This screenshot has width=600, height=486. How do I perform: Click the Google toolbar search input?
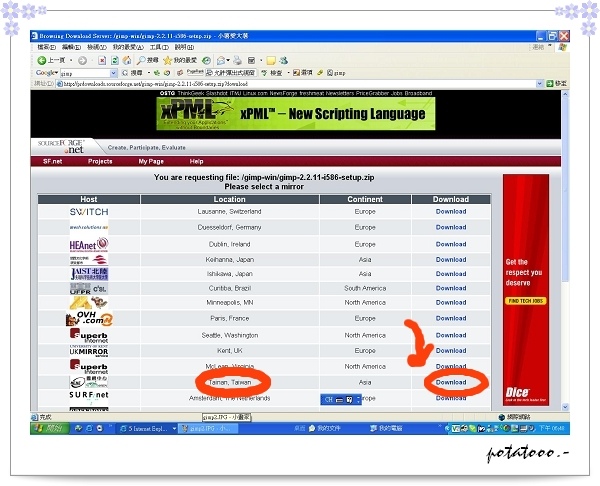85,73
